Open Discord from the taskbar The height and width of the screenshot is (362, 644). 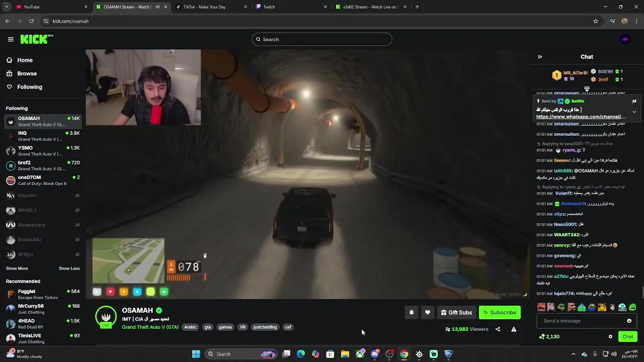(x=375, y=354)
